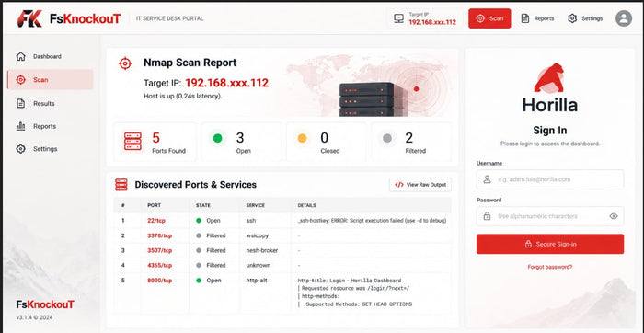Click the bar chart icon beside sidebar Reports
This screenshot has height=333, width=644.
tap(20, 126)
